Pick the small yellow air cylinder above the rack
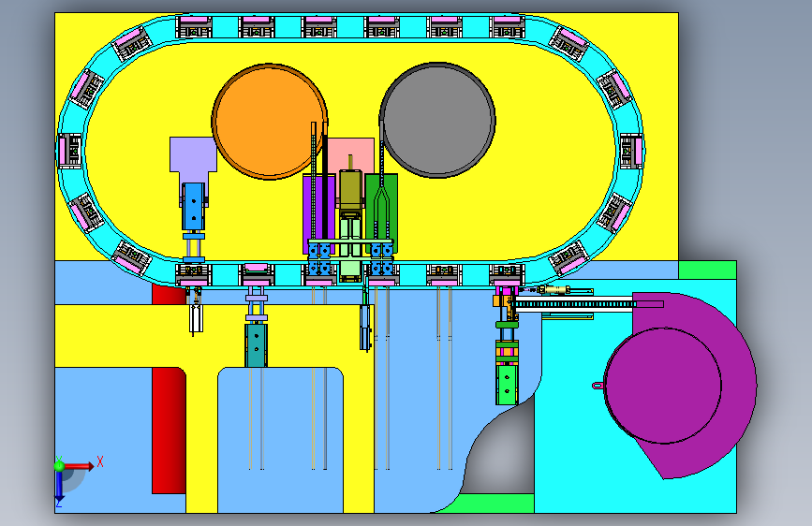812x526 pixels. point(554,289)
